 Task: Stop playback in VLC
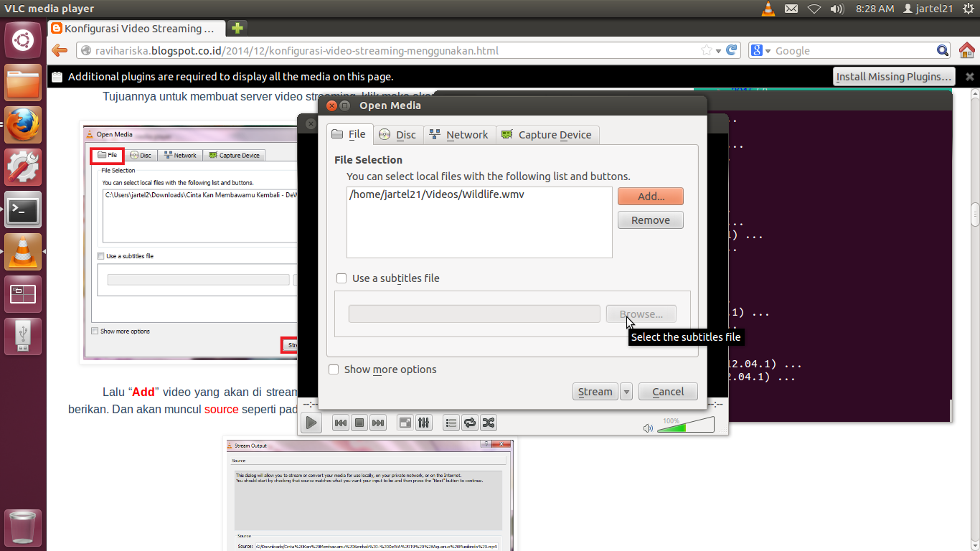[x=359, y=423]
